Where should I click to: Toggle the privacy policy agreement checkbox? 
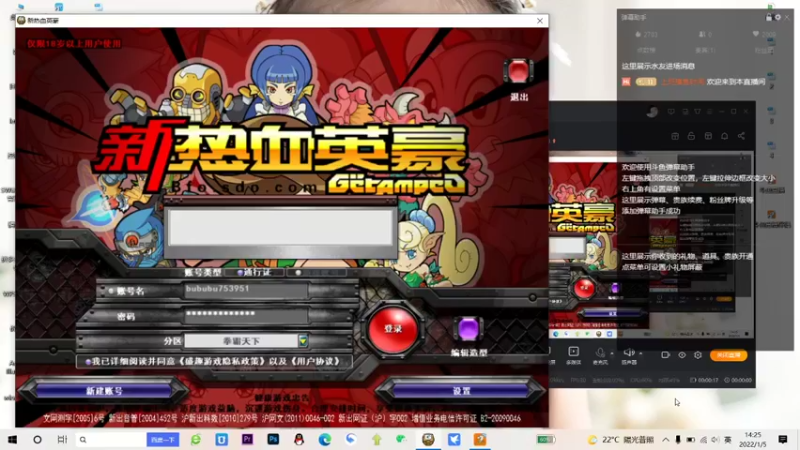click(x=88, y=361)
